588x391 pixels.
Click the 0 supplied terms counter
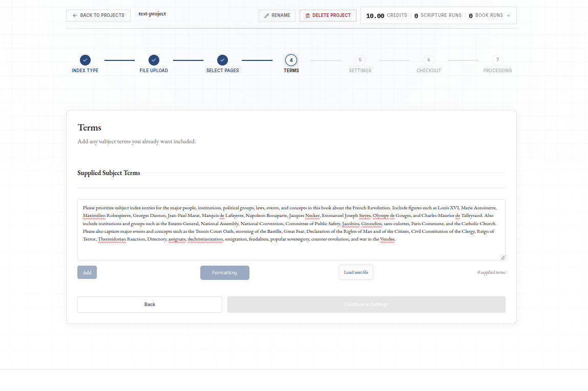491,272
